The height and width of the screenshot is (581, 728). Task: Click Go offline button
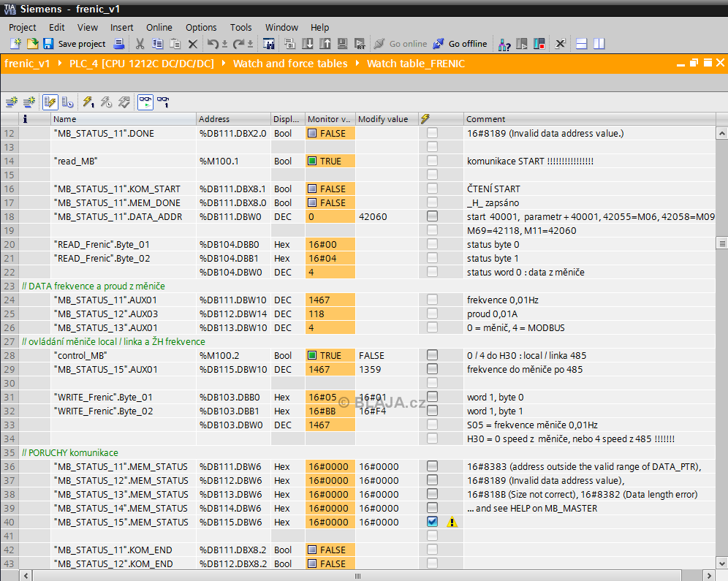click(x=460, y=44)
